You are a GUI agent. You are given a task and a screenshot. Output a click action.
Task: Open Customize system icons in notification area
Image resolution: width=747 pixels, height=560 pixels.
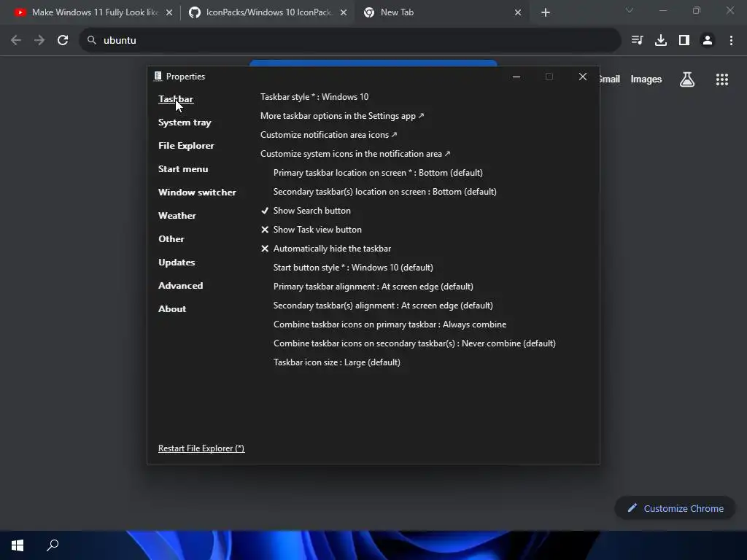(x=355, y=154)
